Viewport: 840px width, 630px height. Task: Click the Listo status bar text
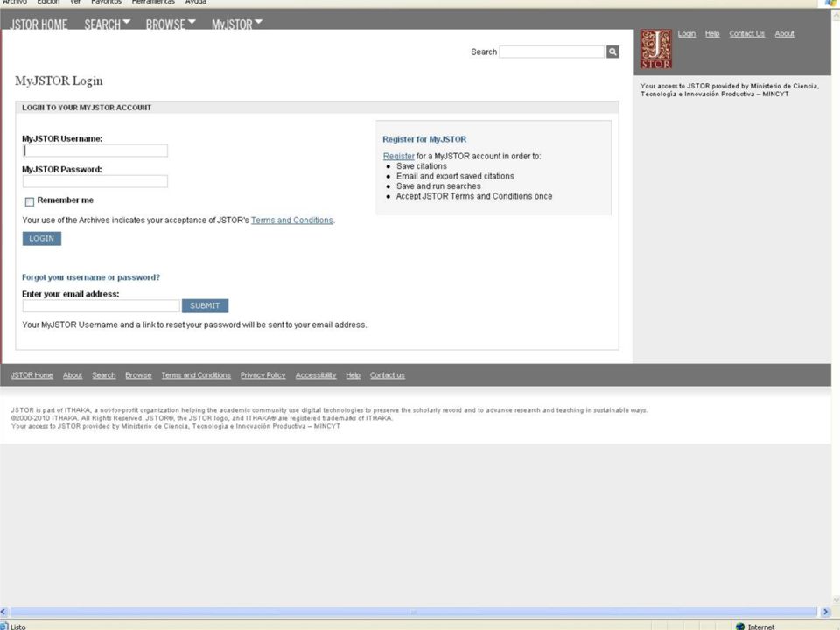point(17,626)
